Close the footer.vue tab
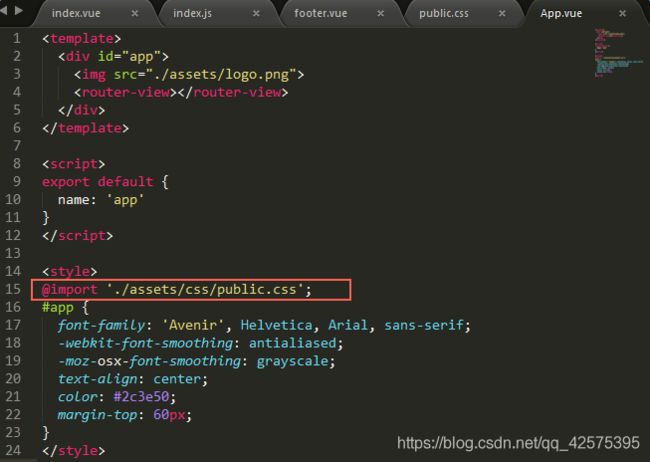Viewport: 650px width, 462px height. [x=380, y=14]
